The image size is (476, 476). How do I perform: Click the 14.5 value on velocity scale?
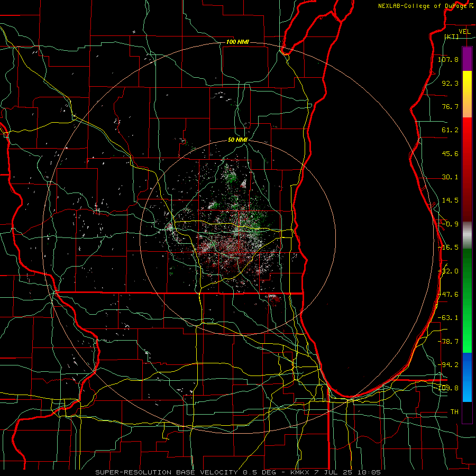coord(450,200)
